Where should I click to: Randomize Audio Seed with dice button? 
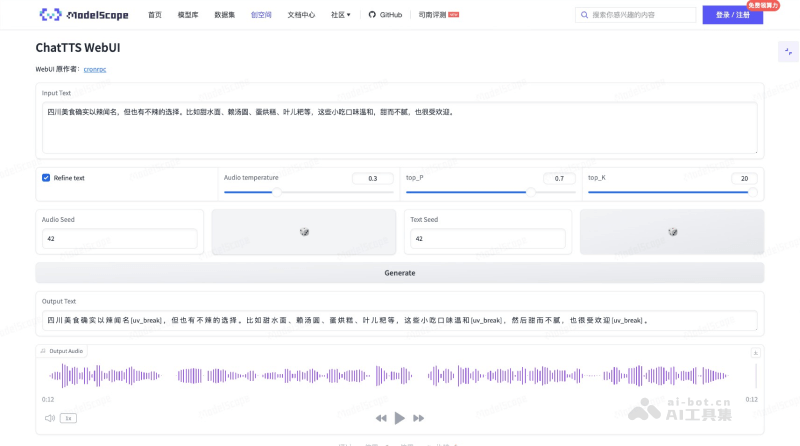(304, 232)
